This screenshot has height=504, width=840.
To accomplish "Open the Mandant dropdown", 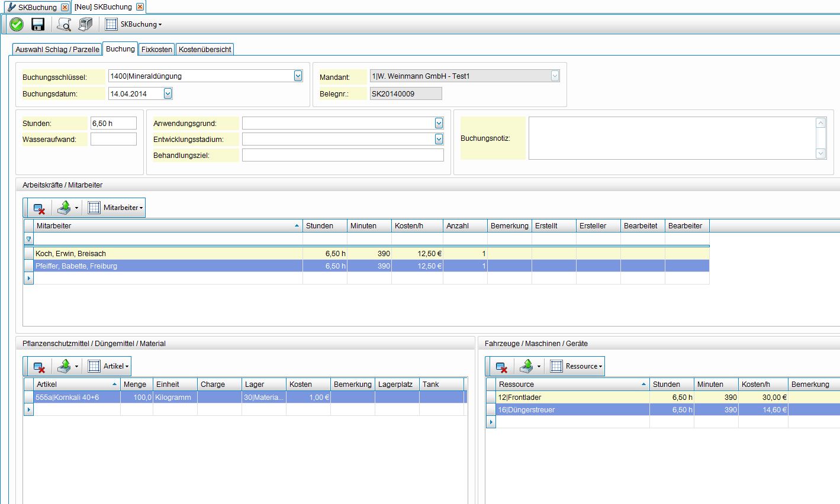I will [555, 76].
